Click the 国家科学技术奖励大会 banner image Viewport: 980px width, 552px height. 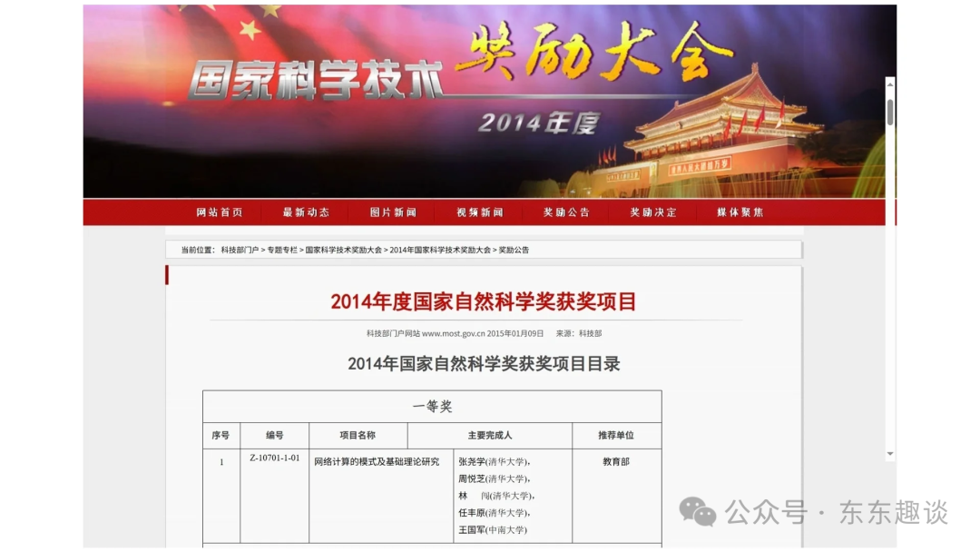(x=489, y=102)
